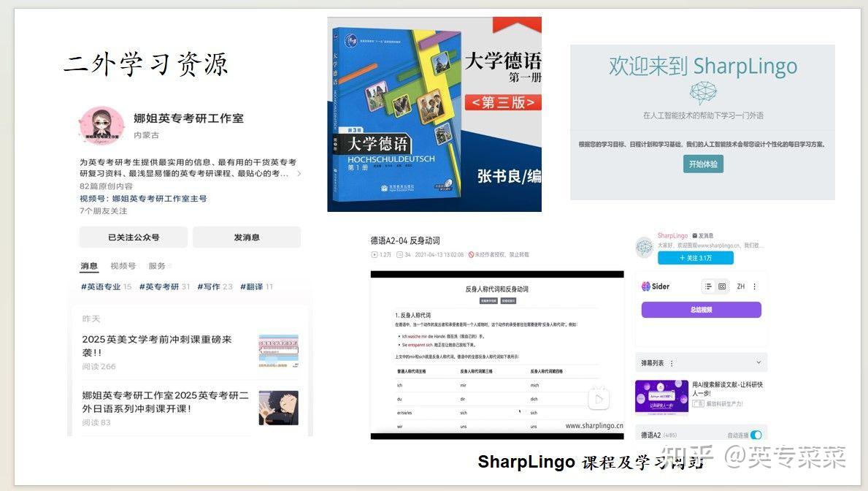Image resolution: width=868 pixels, height=491 pixels.
Task: Click the video title 德语A2-04 反身动词
Action: point(405,240)
